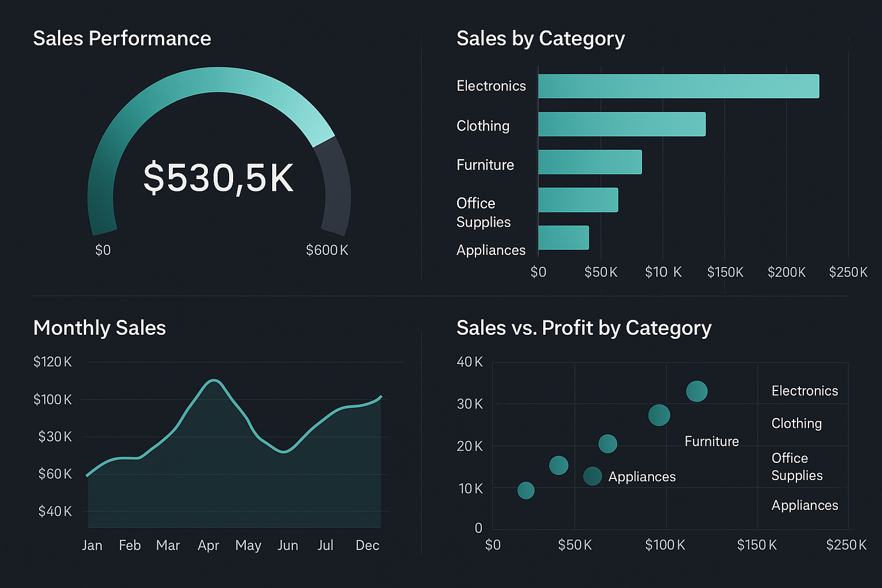Click the Monthly Sales chart title
The image size is (882, 588).
point(99,328)
